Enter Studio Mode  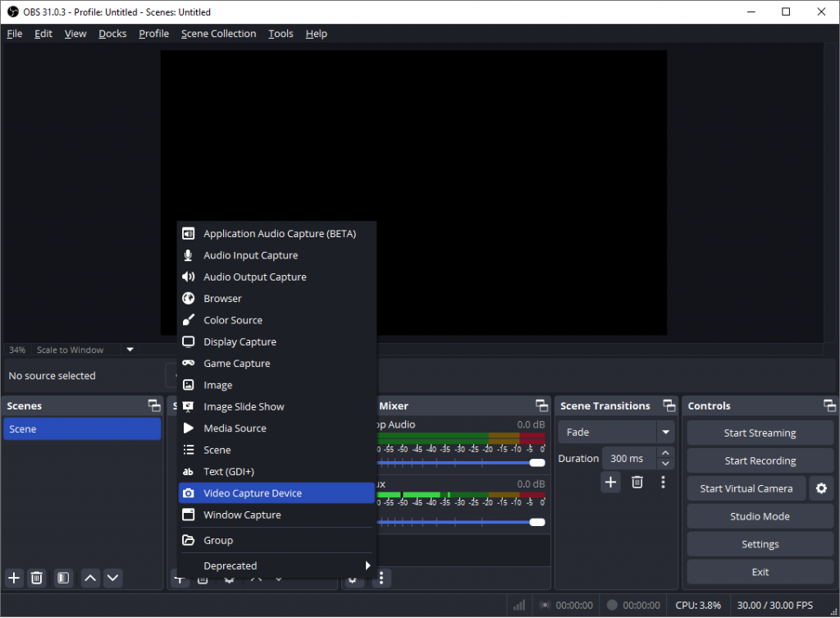tap(760, 516)
